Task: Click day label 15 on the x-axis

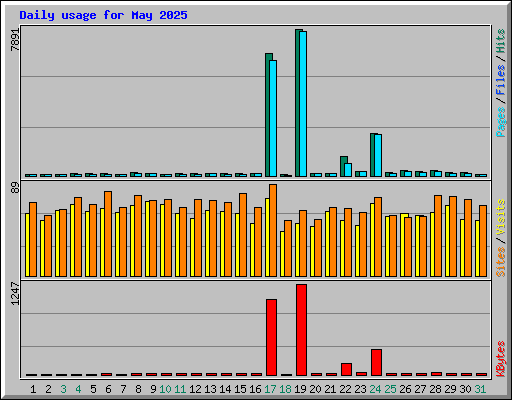Action: tap(240, 389)
